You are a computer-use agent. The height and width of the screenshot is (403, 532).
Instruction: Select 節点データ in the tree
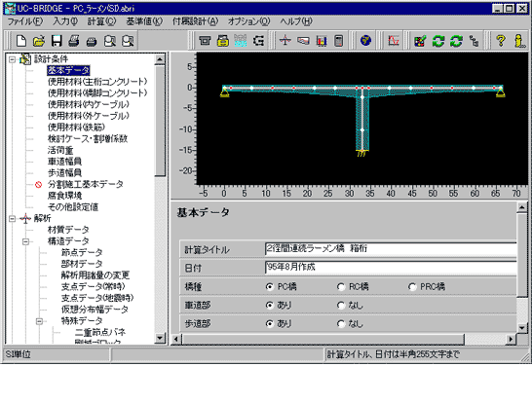pos(82,252)
